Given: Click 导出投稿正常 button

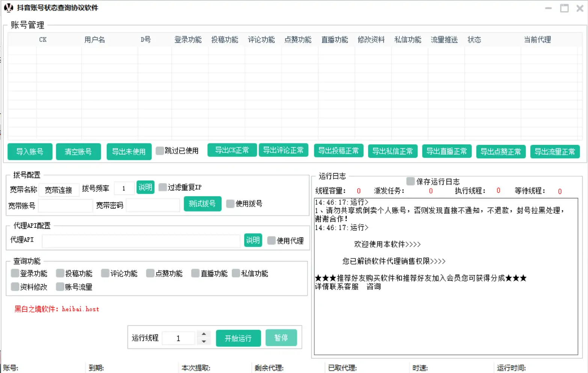Looking at the screenshot, I should (x=339, y=151).
